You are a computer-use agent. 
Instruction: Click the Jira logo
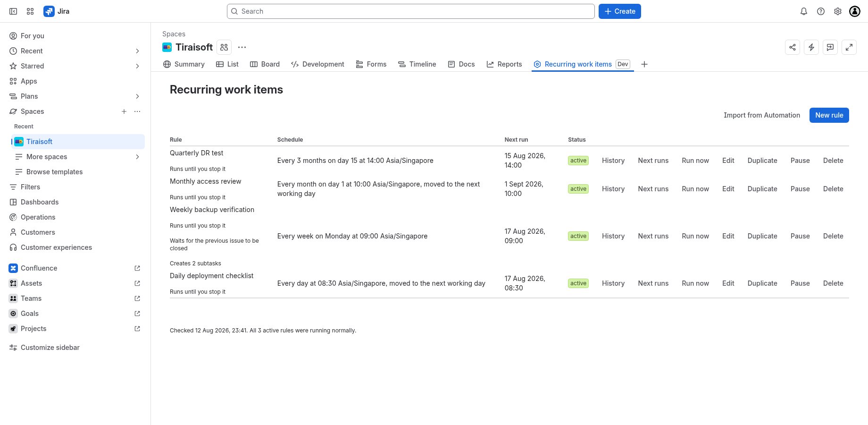(x=57, y=11)
